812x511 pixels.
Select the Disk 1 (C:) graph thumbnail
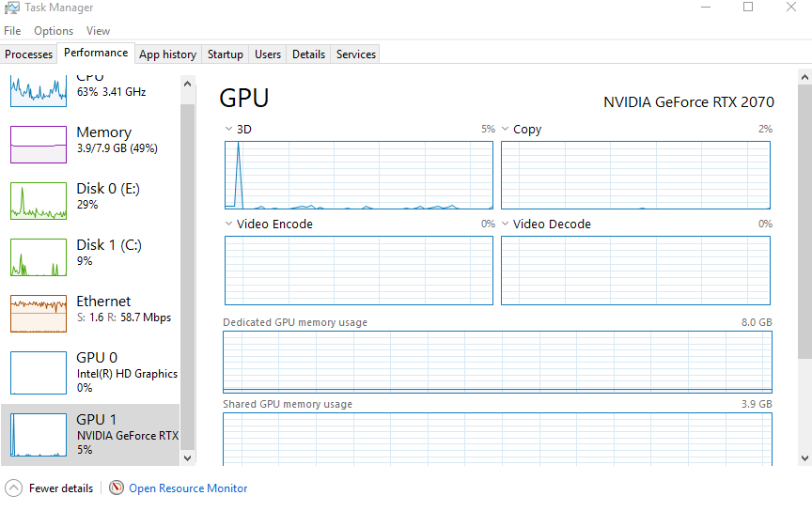39,257
